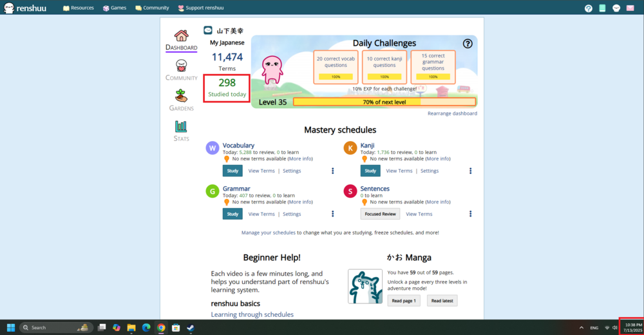Open the Kanji schedule options menu
The height and width of the screenshot is (335, 644).
(470, 171)
